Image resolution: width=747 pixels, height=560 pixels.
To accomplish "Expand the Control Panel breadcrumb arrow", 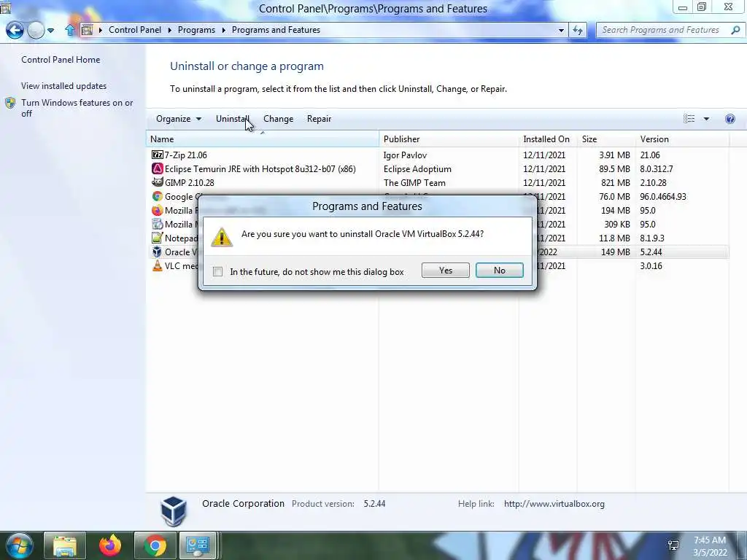I will pos(169,30).
